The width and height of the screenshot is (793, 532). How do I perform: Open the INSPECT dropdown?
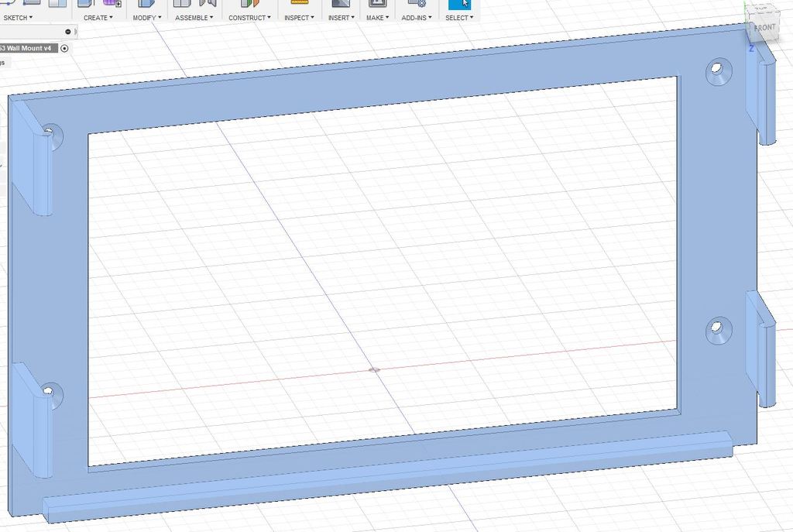coord(299,18)
